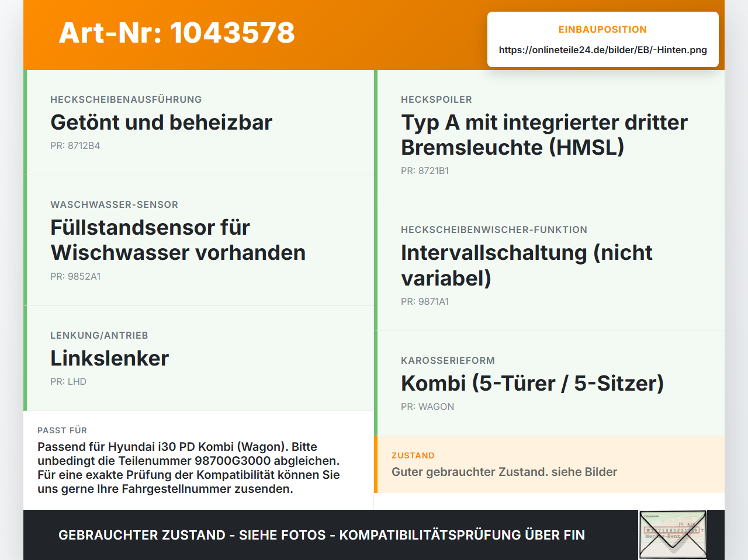Click the PR: LHD code

pyautogui.click(x=68, y=381)
